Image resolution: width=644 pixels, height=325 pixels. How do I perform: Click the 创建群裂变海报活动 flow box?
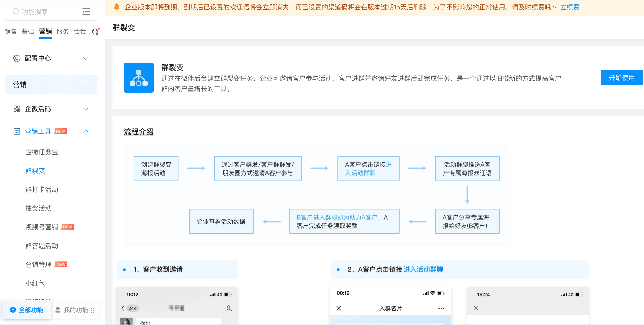pyautogui.click(x=156, y=168)
